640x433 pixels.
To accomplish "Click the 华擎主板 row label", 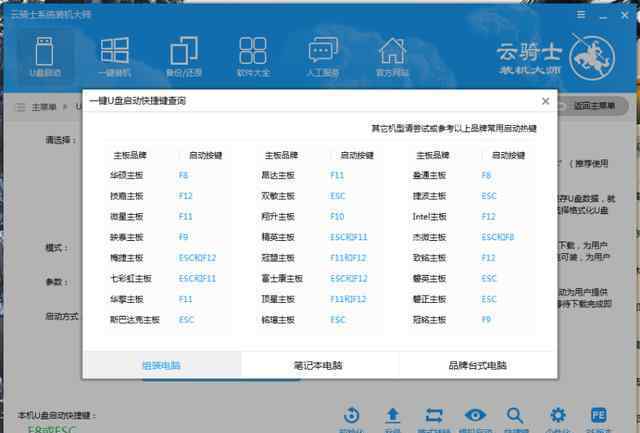I will tap(127, 299).
